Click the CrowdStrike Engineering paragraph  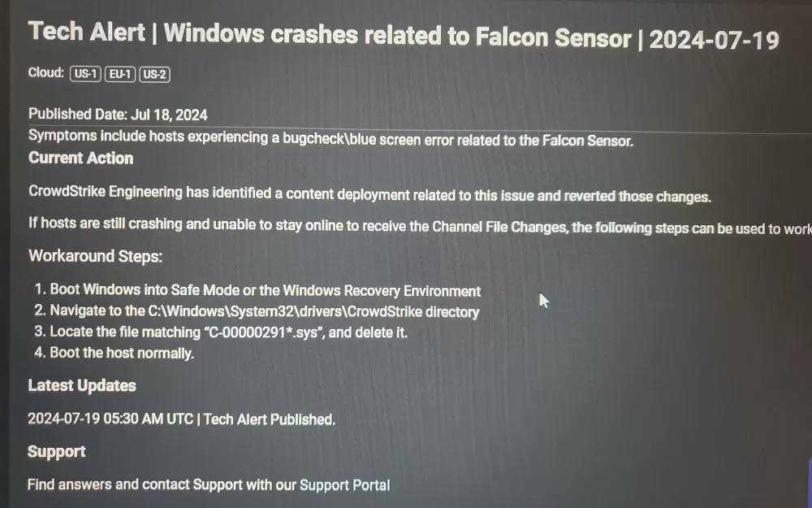point(369,196)
